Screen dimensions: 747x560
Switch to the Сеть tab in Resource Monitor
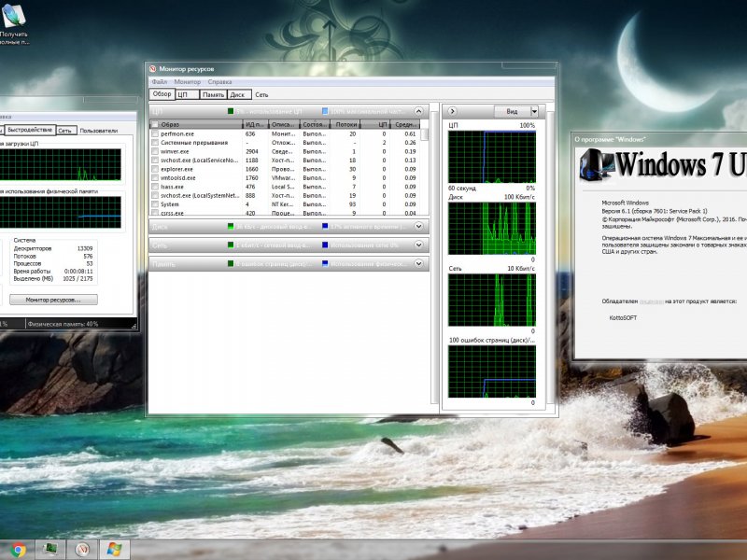click(x=261, y=95)
